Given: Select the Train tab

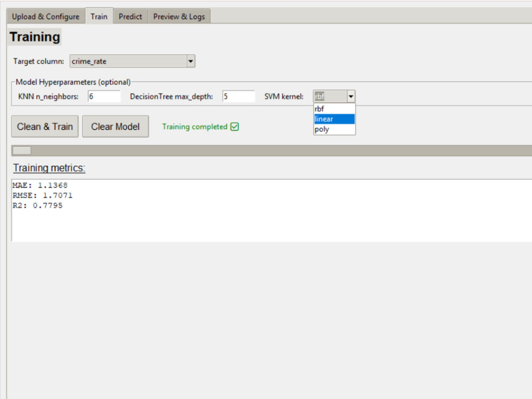Looking at the screenshot, I should (99, 16).
